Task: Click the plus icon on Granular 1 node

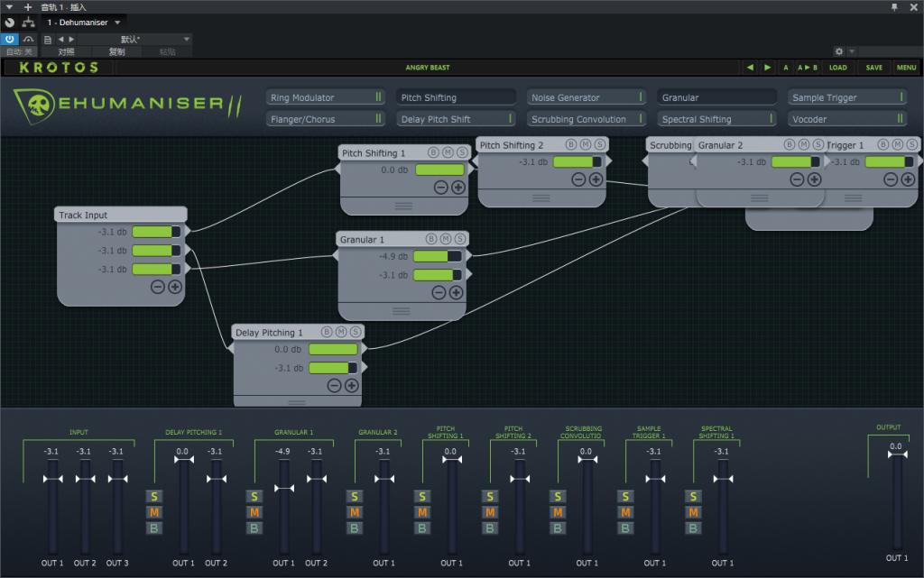Action: tap(456, 292)
